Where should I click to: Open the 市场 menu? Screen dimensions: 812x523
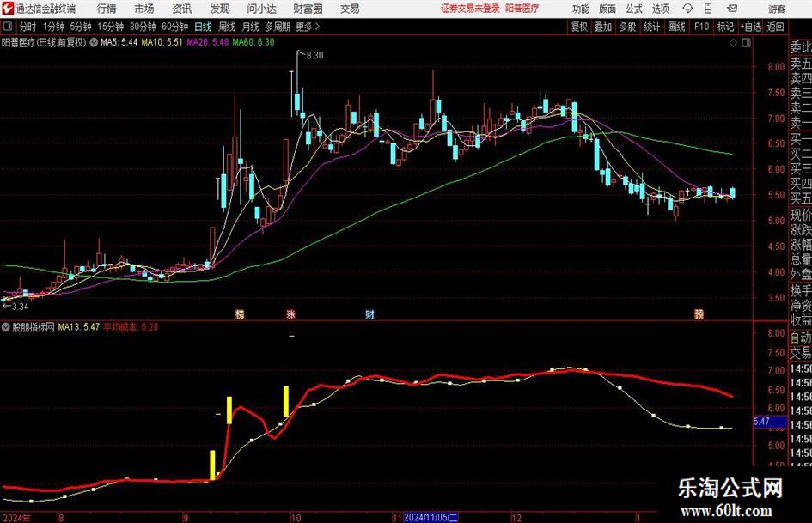coord(144,9)
